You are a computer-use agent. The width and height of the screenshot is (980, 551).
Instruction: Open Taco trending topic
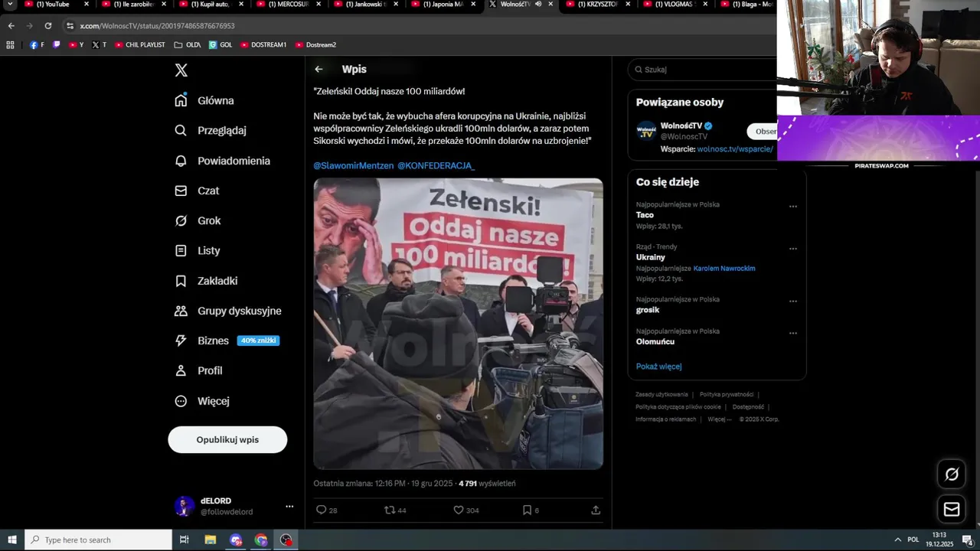645,215
